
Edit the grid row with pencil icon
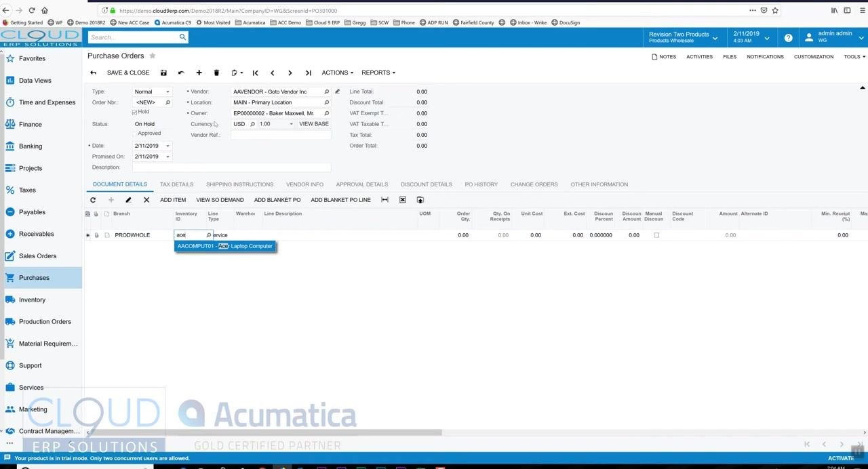[x=128, y=200]
